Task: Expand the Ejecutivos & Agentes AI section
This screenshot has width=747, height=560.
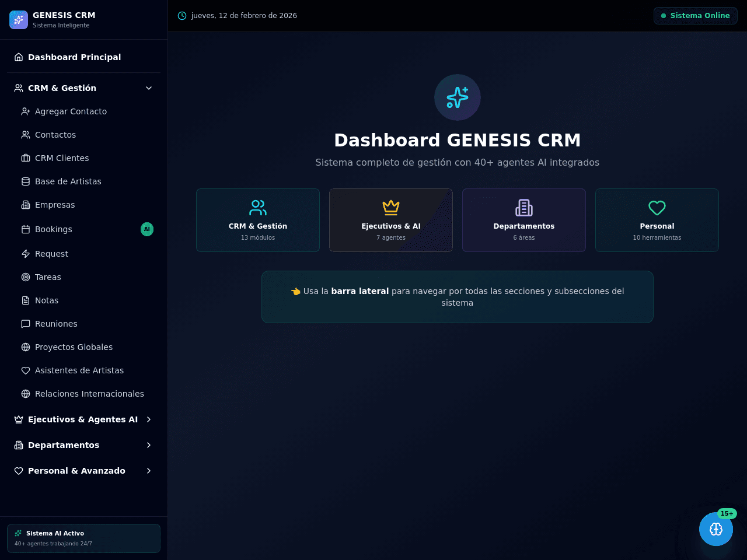Action: [84, 419]
